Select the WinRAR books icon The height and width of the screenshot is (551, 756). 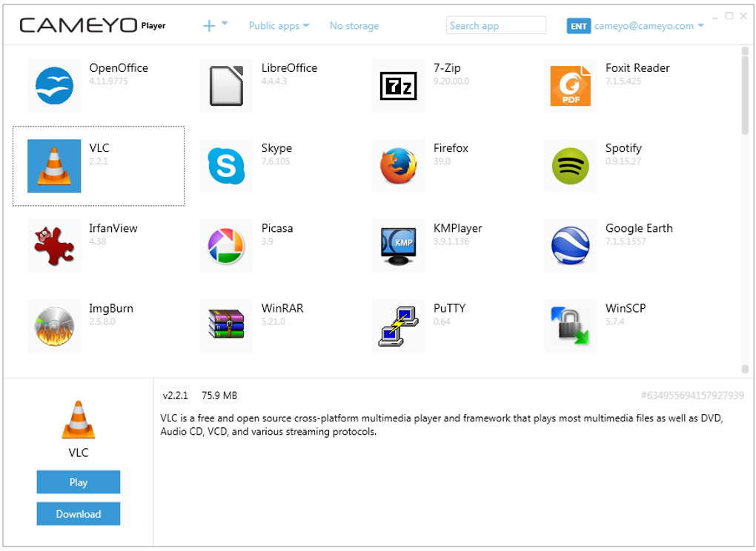coord(226,327)
